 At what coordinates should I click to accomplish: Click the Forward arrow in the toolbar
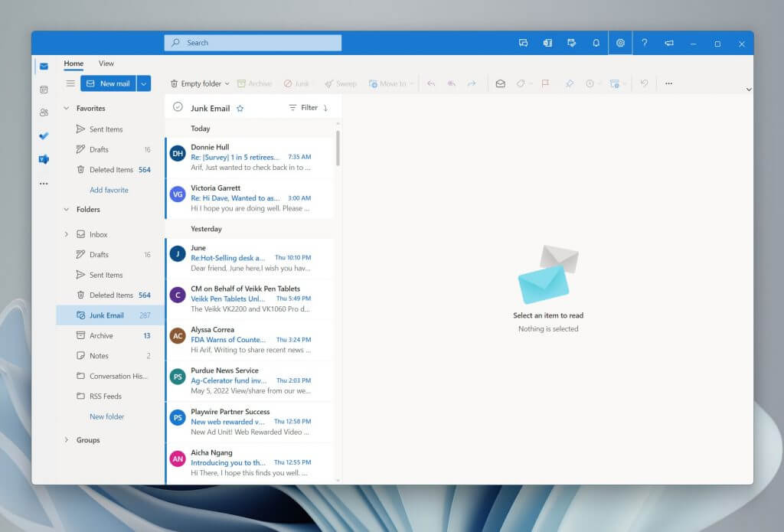click(472, 83)
